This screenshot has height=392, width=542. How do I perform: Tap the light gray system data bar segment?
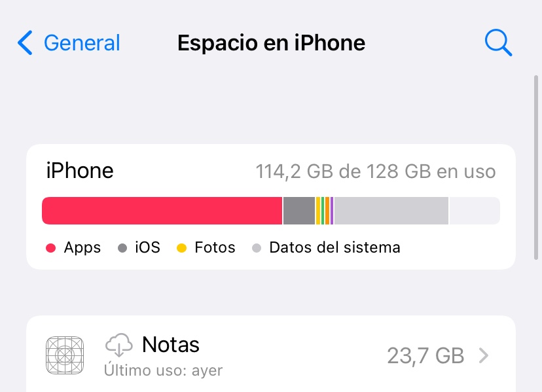click(391, 211)
